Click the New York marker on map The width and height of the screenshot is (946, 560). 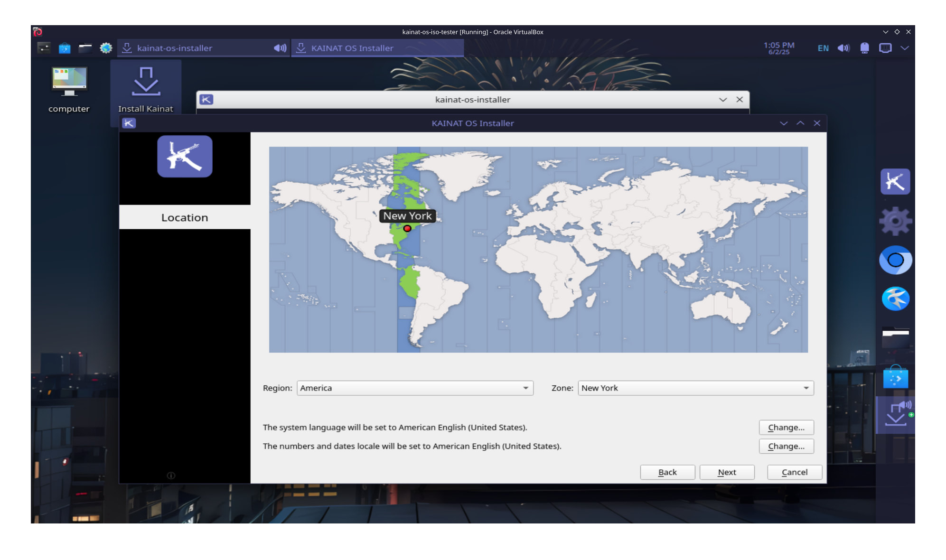[407, 229]
